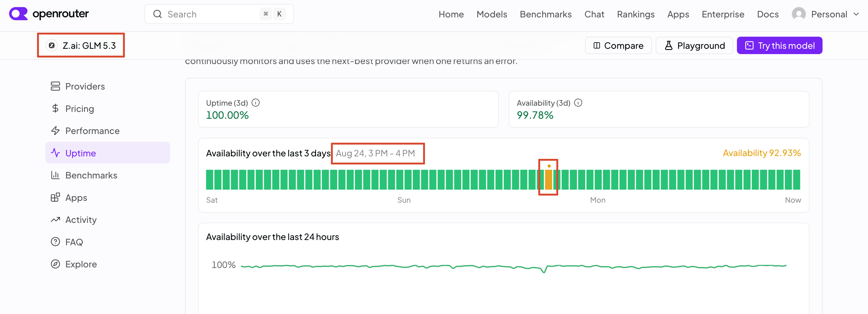
Task: Click the Z.ai provider icon
Action: pyautogui.click(x=52, y=45)
